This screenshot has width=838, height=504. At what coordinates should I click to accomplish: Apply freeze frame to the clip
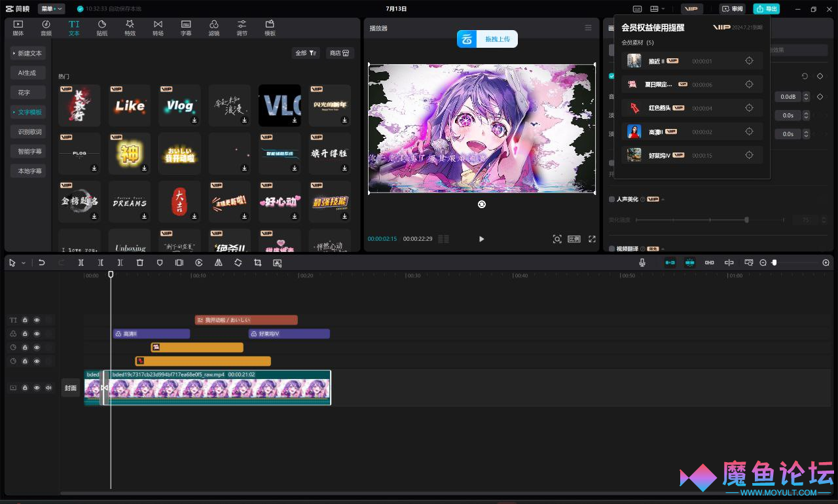pos(179,262)
